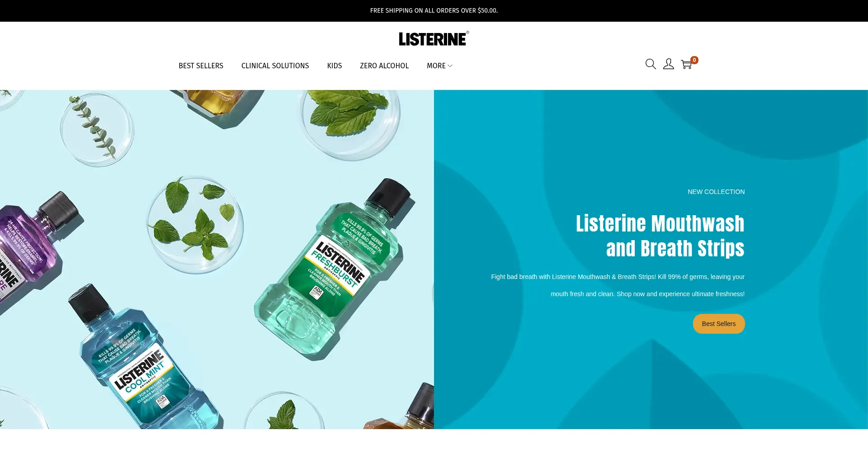Open Zero Alcohol category
This screenshot has width=868, height=449.
(384, 66)
